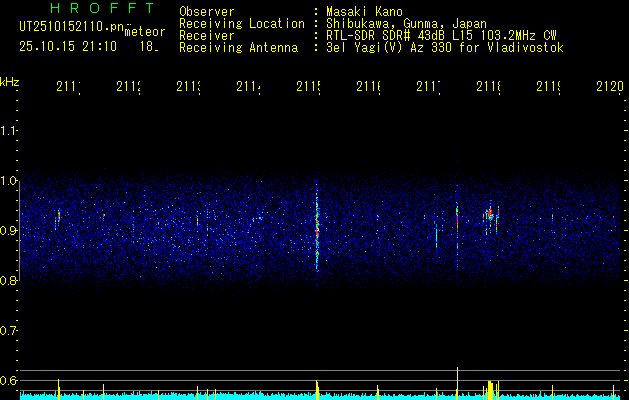The image size is (629, 400).
Task: Click the observer name Masaki Kano
Action: (x=364, y=12)
